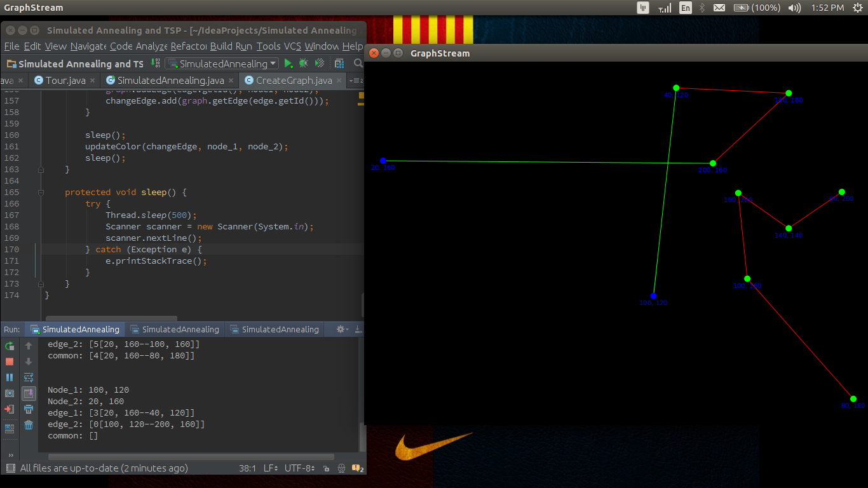Viewport: 868px width, 488px height.
Task: Select the last SimulatedAnnealing Run tab
Action: [275, 329]
